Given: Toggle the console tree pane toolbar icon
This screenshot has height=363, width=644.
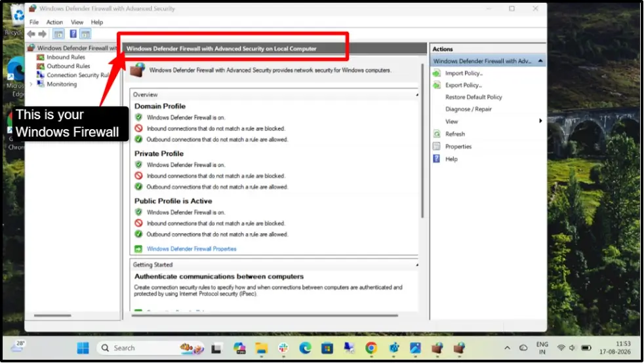Looking at the screenshot, I should [x=59, y=34].
